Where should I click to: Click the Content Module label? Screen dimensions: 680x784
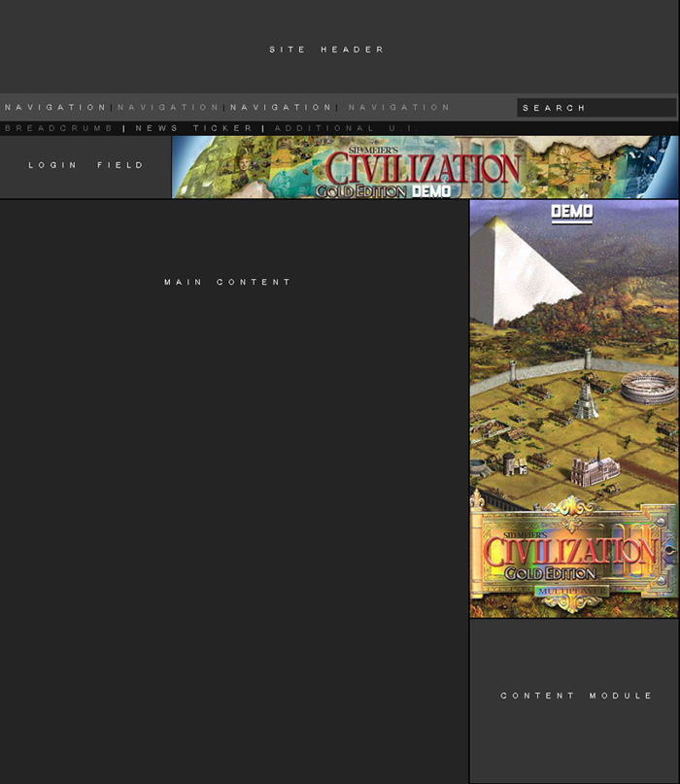[576, 696]
